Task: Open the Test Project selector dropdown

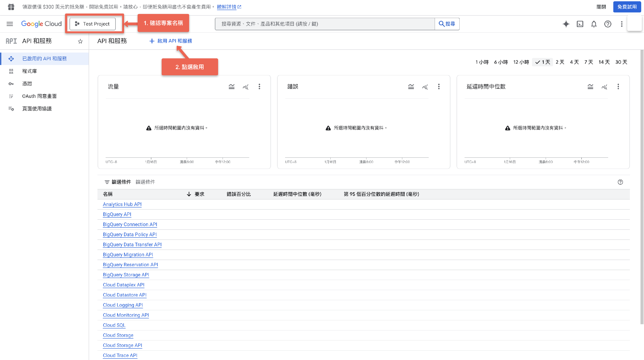Action: 93,24
